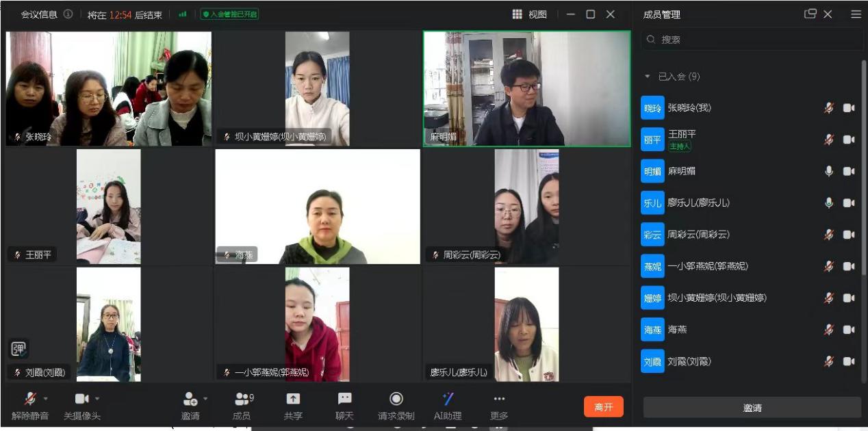Toggle the 关摄像头 camera button
The width and height of the screenshot is (868, 431).
click(81, 399)
